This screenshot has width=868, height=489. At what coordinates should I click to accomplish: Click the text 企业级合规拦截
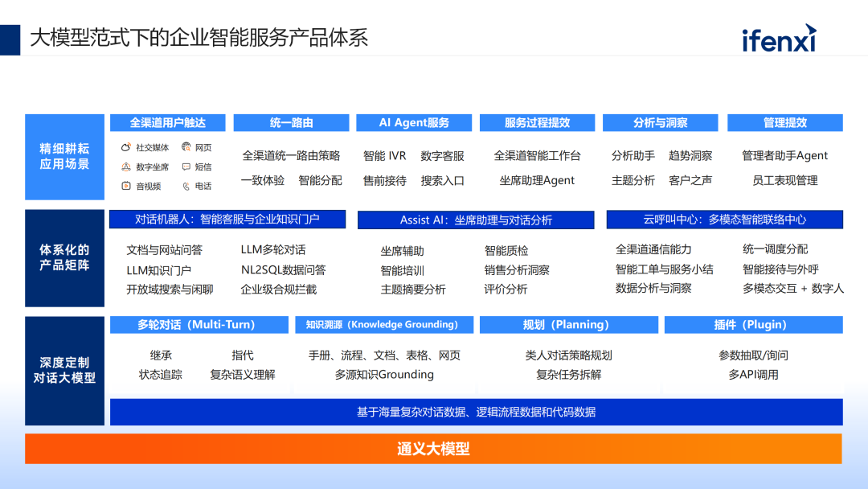[x=278, y=290]
